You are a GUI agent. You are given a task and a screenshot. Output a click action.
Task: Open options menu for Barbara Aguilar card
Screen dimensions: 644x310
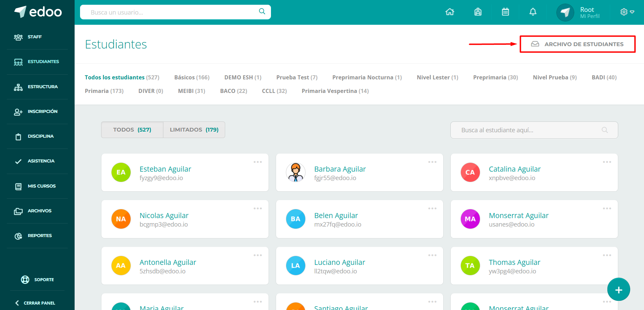[432, 162]
